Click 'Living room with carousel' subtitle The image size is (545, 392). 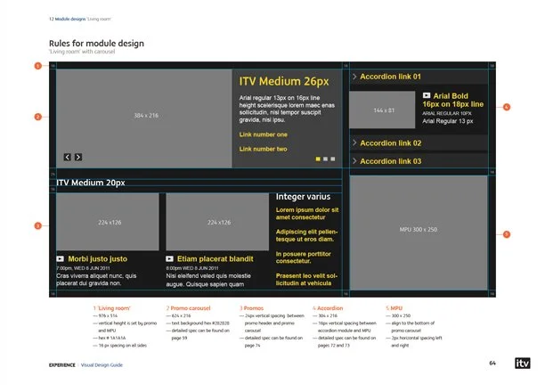(x=82, y=52)
